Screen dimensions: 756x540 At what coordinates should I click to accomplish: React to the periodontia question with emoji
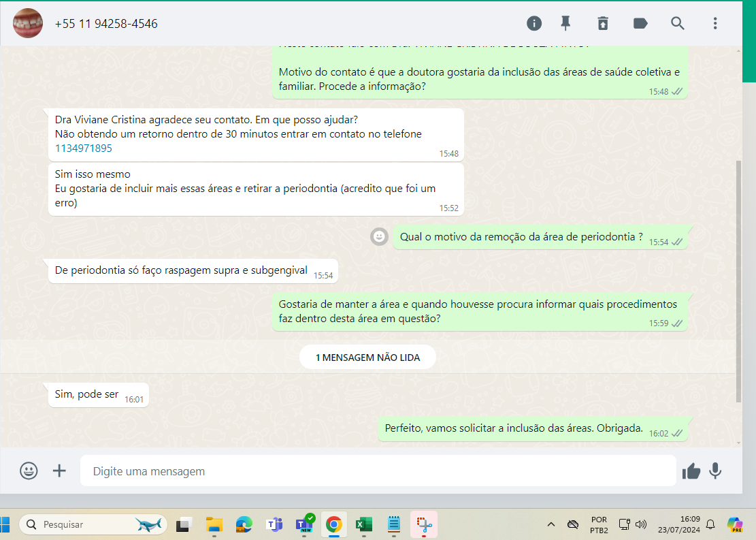pyautogui.click(x=379, y=236)
